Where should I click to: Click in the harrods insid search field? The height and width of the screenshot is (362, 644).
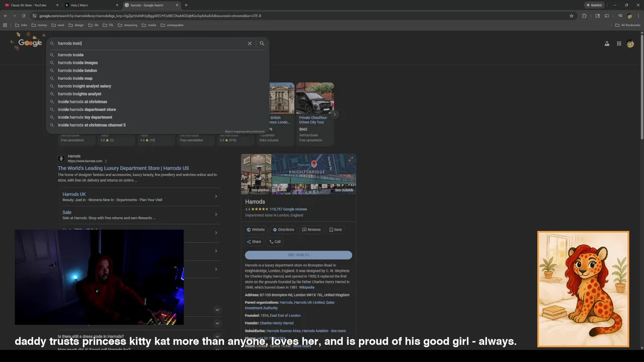point(151,43)
